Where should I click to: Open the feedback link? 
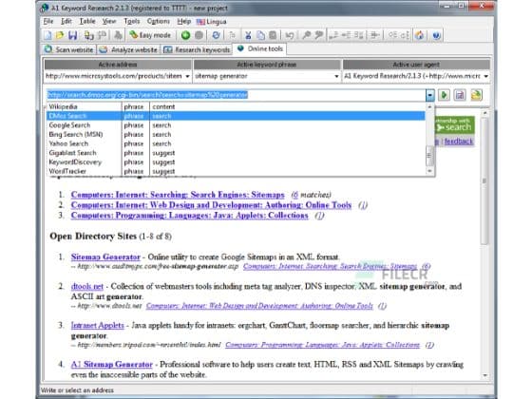coord(459,142)
